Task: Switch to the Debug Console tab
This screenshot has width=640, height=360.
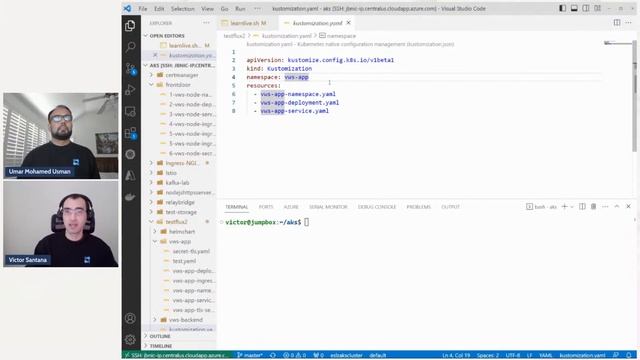Action: point(377,207)
